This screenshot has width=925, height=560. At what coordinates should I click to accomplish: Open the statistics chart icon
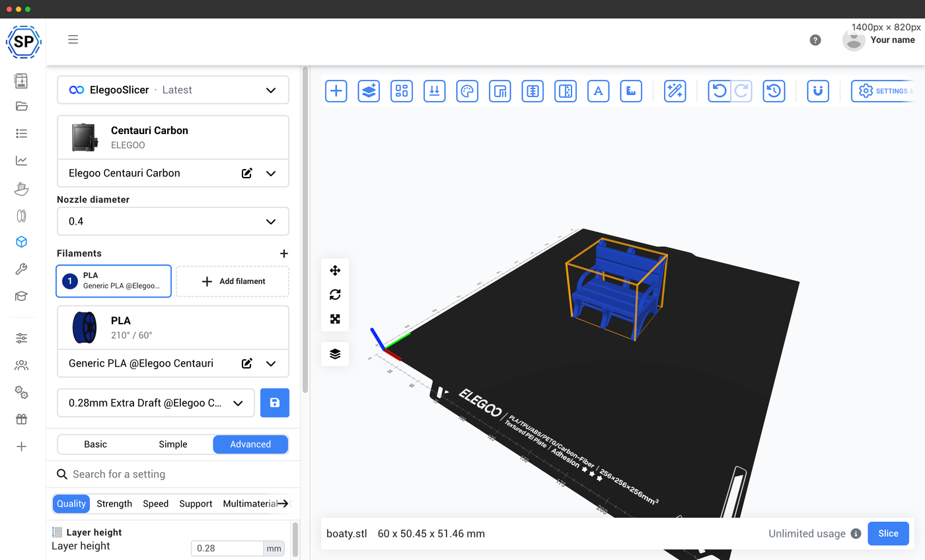pos(22,160)
